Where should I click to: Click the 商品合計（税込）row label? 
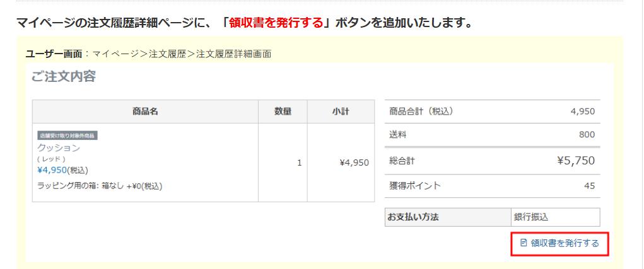point(421,111)
